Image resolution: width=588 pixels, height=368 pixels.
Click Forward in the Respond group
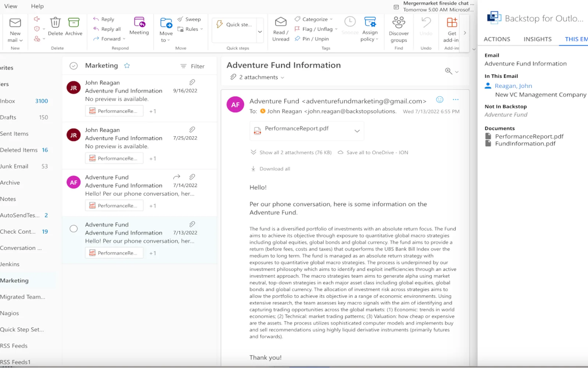(110, 39)
